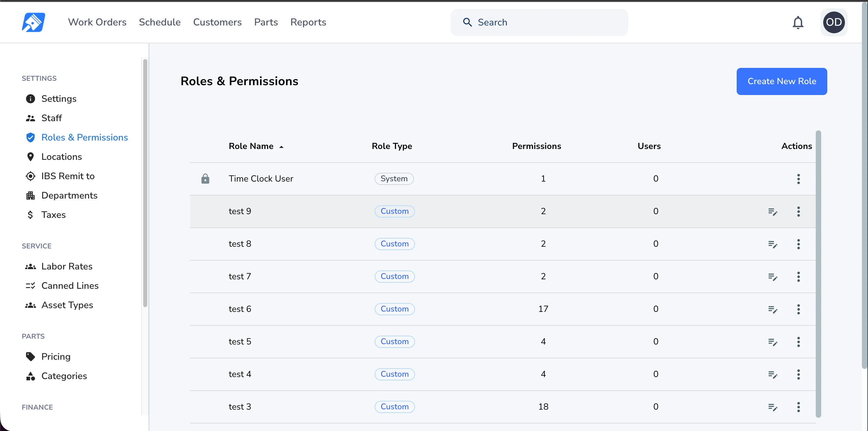This screenshot has height=431, width=868.
Task: Click the Time Clock User role name
Action: click(x=261, y=179)
